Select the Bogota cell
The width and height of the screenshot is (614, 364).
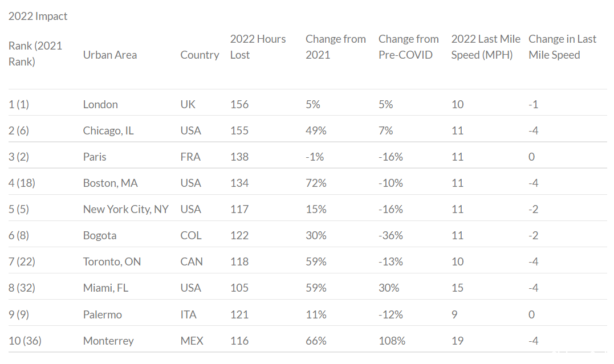coord(99,236)
